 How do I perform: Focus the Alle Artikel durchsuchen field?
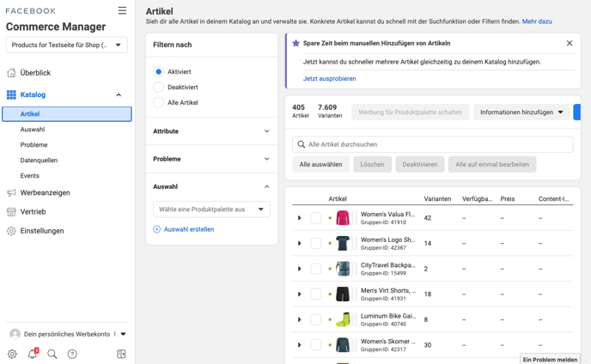coord(433,144)
